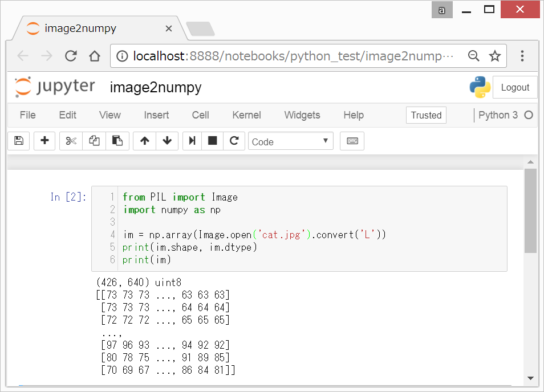
Task: Open the Cell menu
Action: point(200,115)
